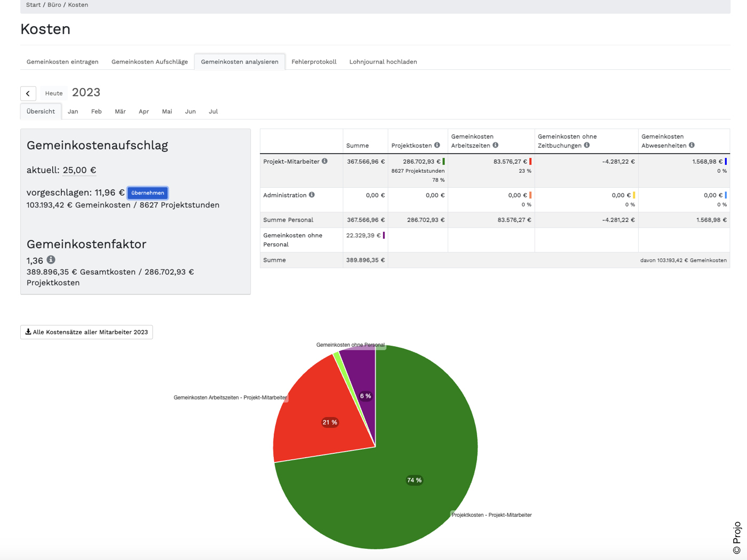Download Alle Kostensätze aller Mitarbeiter 2023
Image resolution: width=747 pixels, height=560 pixels.
(x=86, y=332)
